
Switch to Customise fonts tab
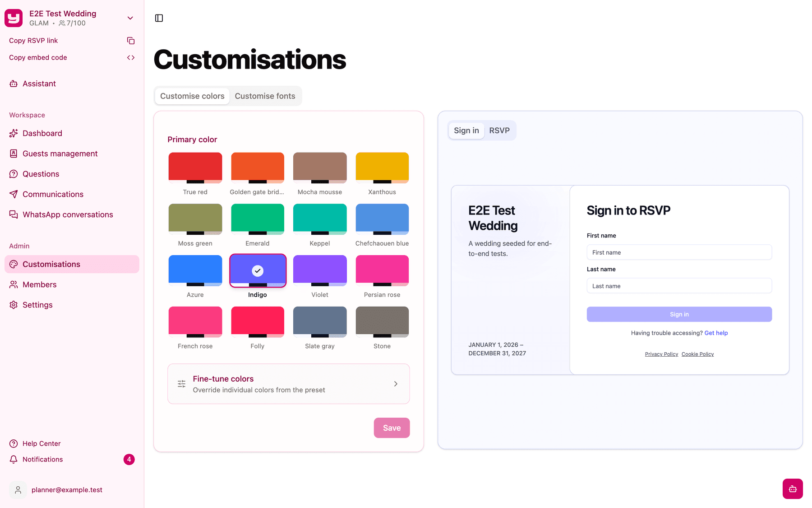[265, 96]
